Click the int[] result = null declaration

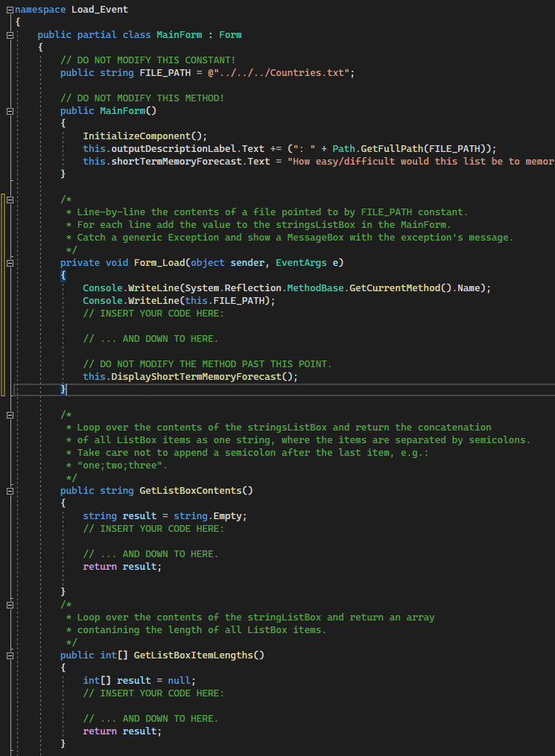click(139, 681)
